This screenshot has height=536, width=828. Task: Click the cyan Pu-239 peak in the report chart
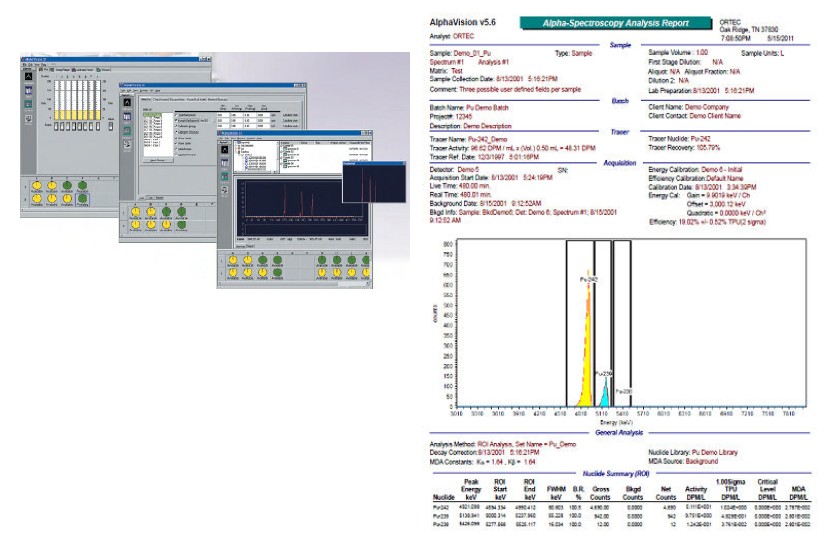coord(604,395)
